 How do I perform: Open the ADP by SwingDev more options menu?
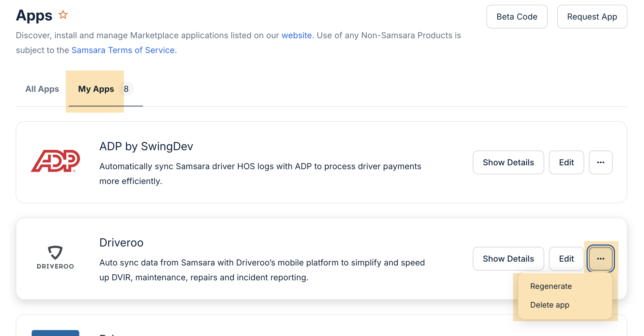(600, 162)
